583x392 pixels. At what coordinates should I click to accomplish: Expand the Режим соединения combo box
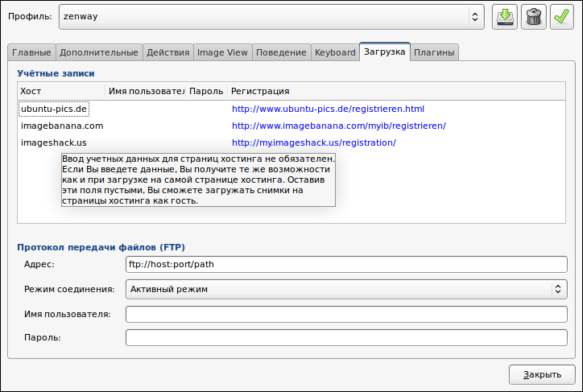[x=346, y=289]
